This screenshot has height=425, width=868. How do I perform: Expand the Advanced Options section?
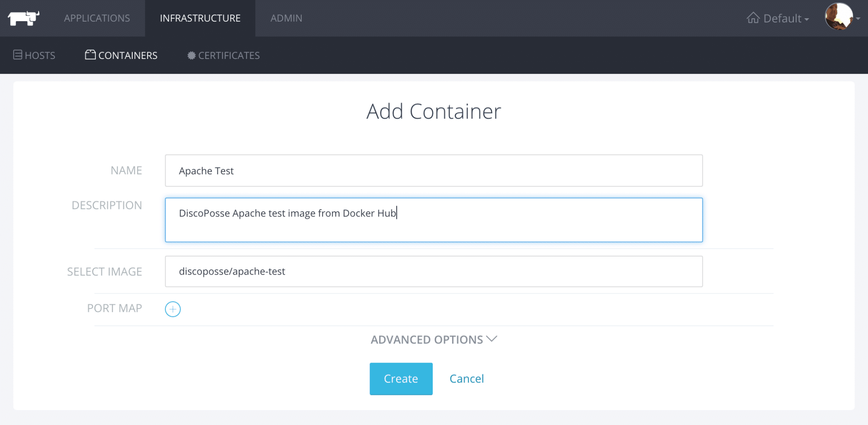pos(426,340)
